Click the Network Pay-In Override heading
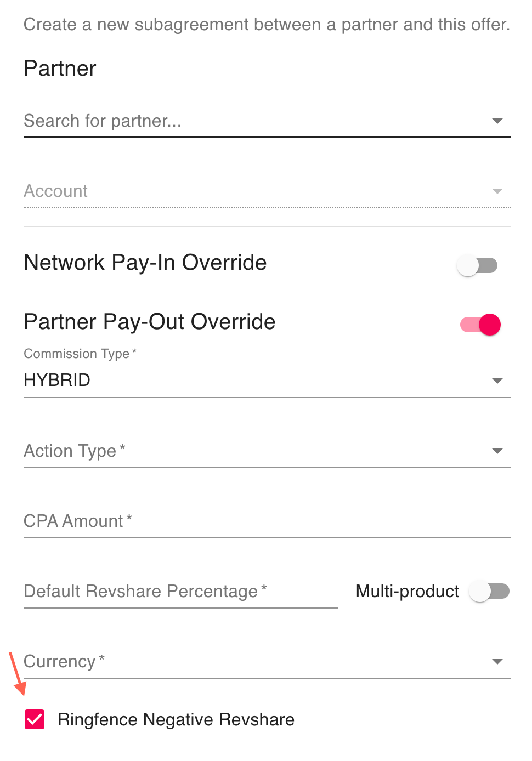The height and width of the screenshot is (761, 532). pyautogui.click(x=145, y=263)
